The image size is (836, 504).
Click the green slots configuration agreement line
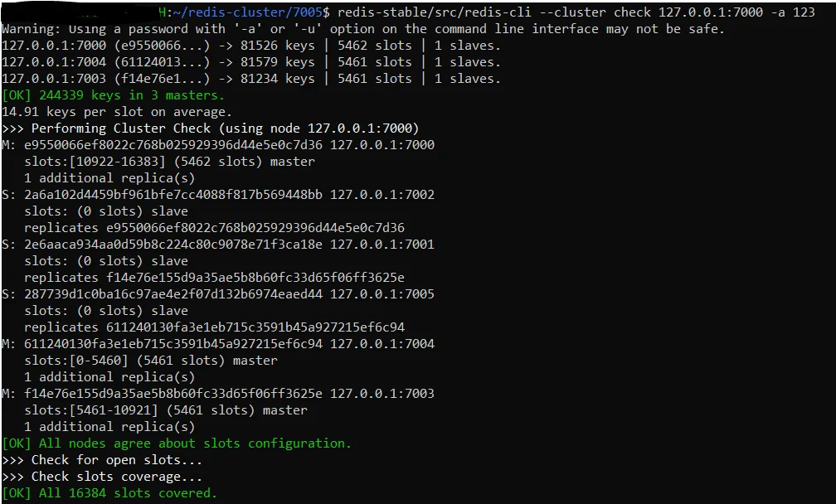pos(177,443)
